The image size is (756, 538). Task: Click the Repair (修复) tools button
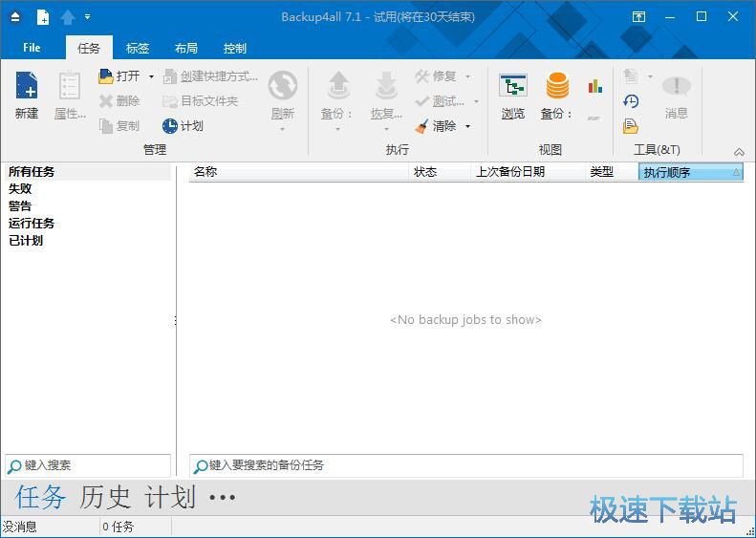tap(436, 76)
